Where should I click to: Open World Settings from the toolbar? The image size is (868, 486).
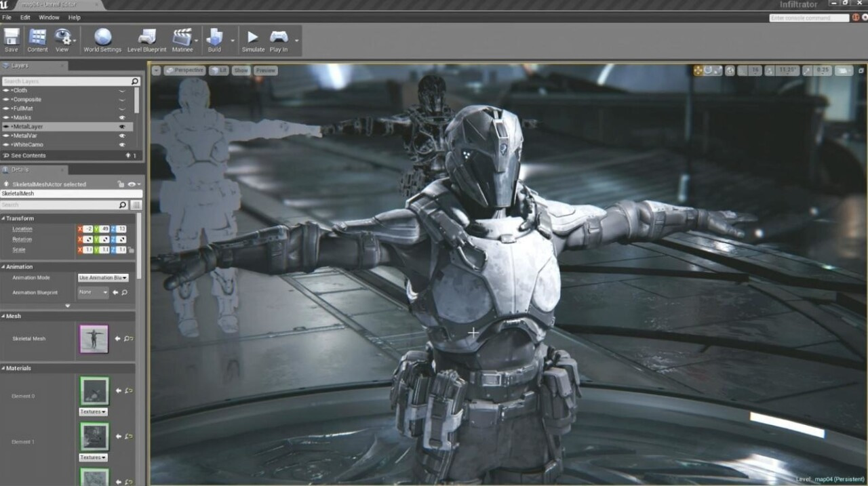[102, 39]
